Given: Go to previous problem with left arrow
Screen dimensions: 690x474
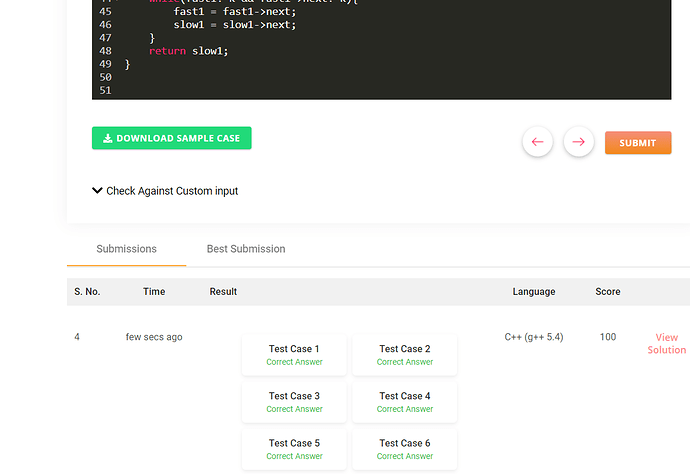Looking at the screenshot, I should click(x=537, y=142).
